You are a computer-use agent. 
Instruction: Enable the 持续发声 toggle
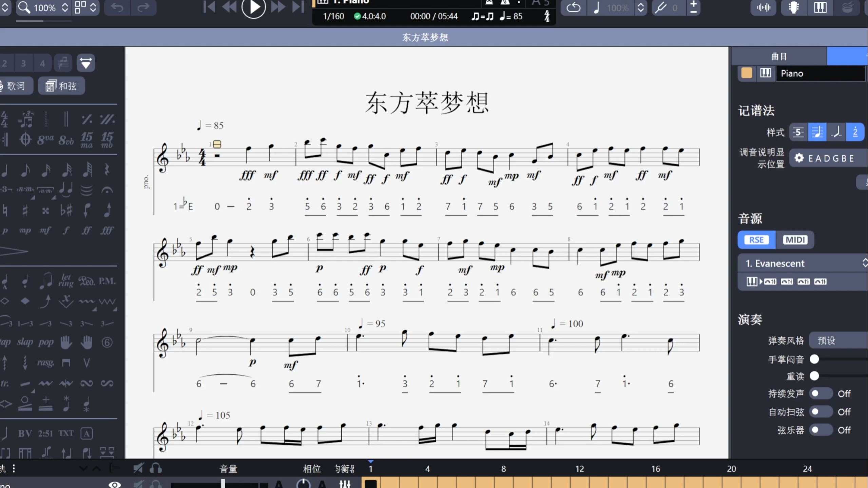point(821,393)
